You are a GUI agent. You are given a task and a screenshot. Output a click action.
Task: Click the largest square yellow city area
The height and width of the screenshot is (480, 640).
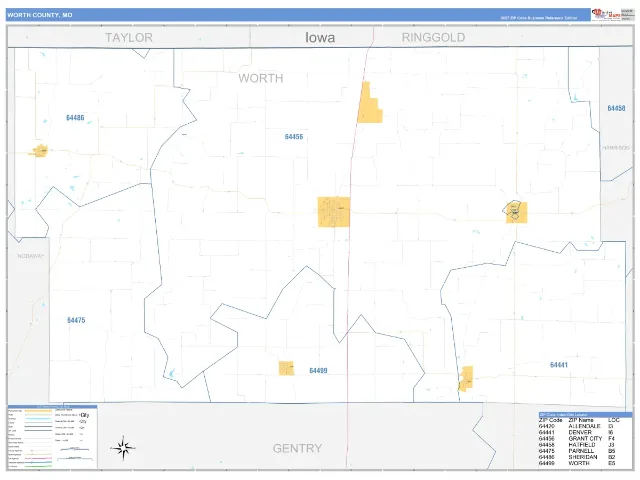[334, 212]
